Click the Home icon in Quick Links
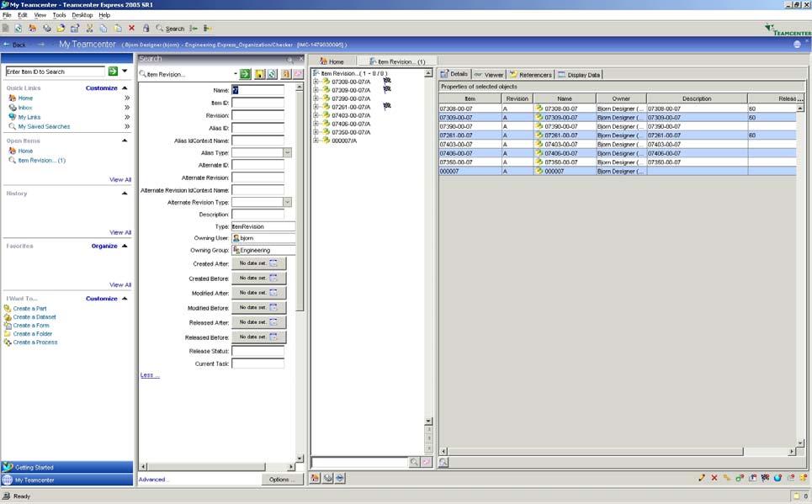The image size is (812, 504). 13,98
